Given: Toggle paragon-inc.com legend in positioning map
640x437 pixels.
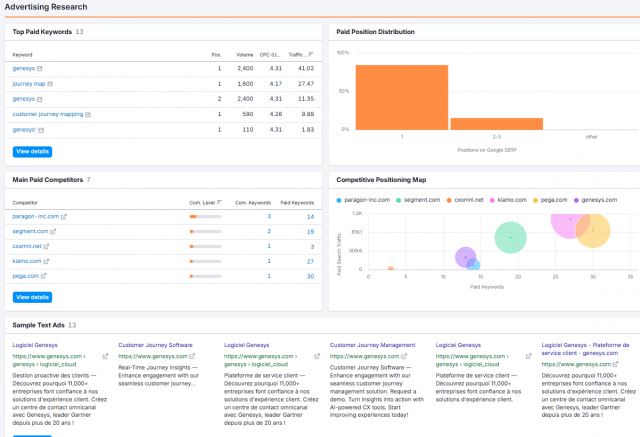Looking at the screenshot, I should [363, 200].
